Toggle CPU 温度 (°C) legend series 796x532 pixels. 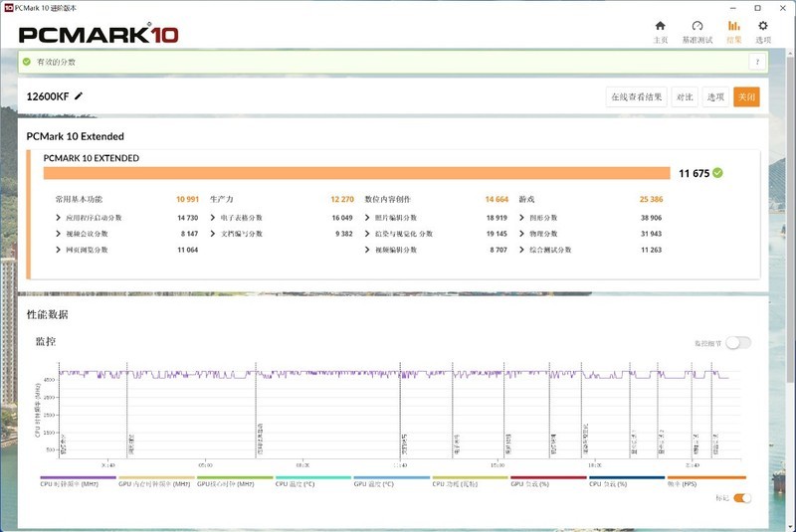(x=313, y=481)
